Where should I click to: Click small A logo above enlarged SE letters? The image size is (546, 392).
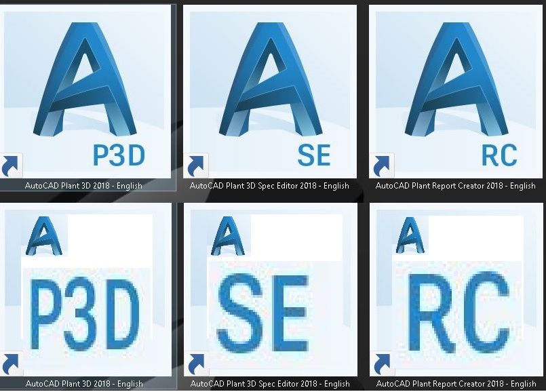click(228, 236)
